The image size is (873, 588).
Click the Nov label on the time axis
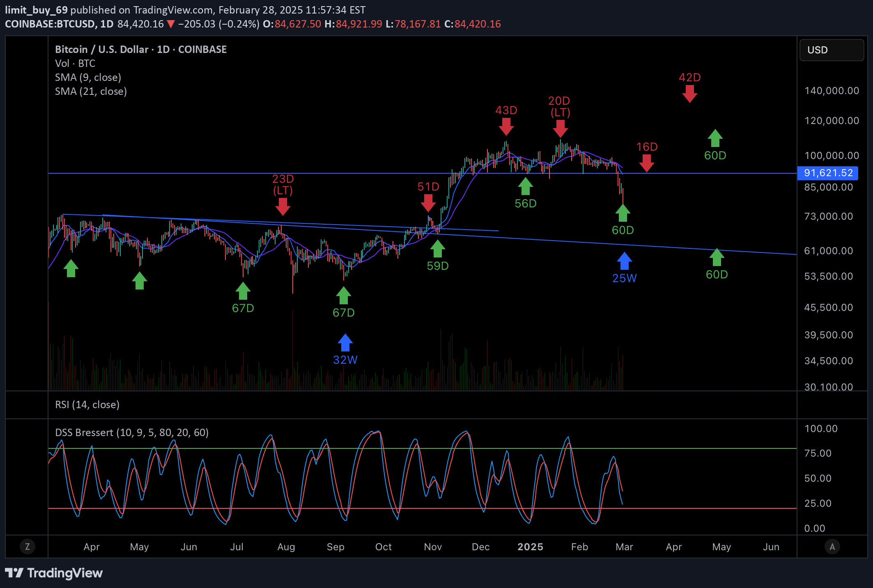coord(433,547)
